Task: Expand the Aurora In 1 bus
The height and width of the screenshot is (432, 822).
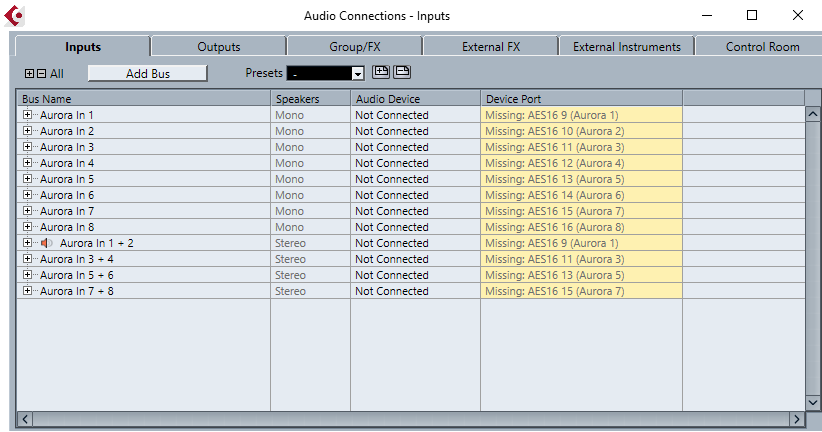Action: (27, 115)
